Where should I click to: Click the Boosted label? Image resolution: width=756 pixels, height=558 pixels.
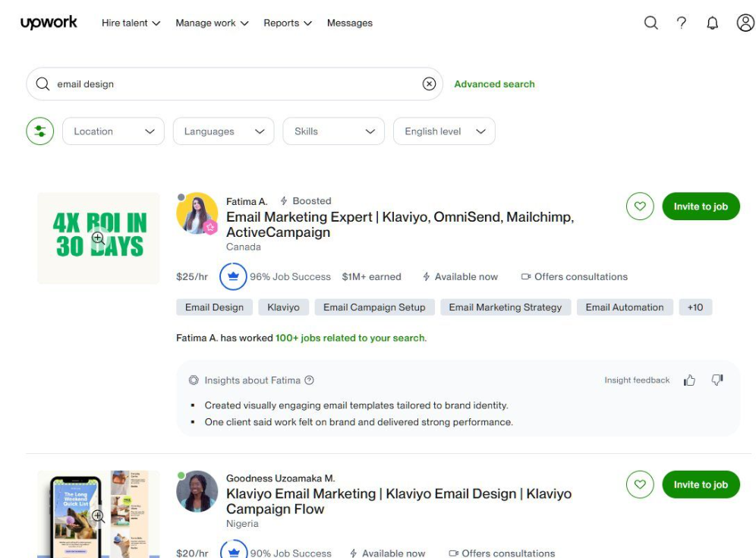[306, 200]
